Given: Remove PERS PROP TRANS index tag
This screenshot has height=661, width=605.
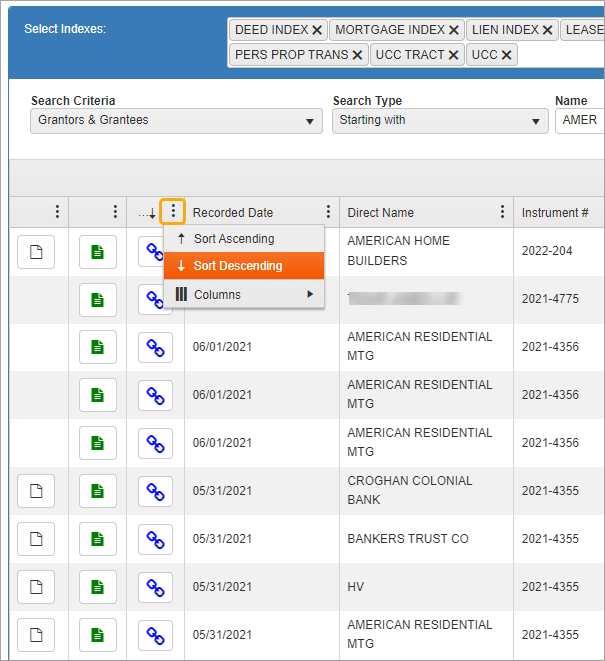Looking at the screenshot, I should (357, 55).
